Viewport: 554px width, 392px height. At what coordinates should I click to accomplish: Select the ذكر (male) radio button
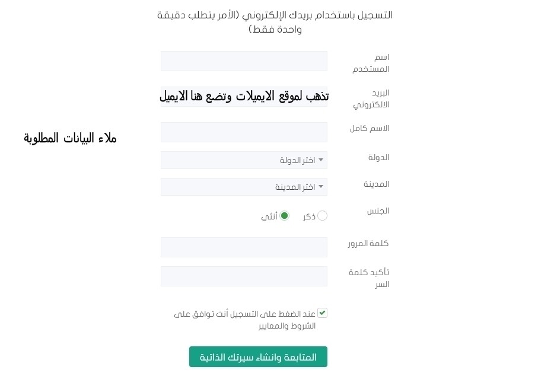tap(322, 216)
